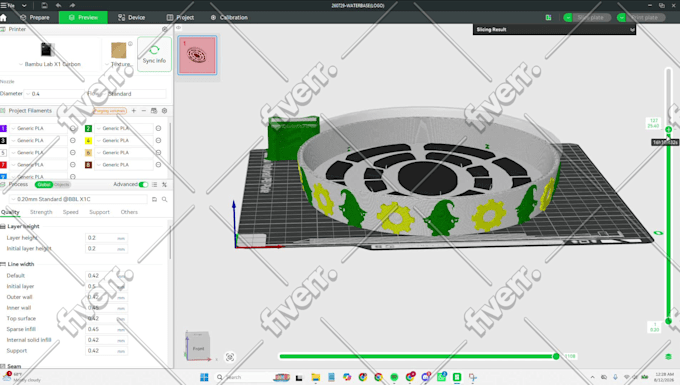Screen dimensions: 680x385
Task: Open the Quality settings tab
Action: click(x=10, y=212)
